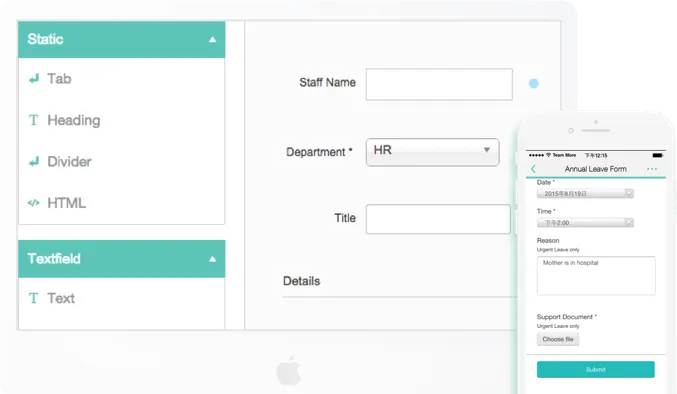Tap the back arrow on phone
Viewport: 677px width, 394px height.
[533, 169]
